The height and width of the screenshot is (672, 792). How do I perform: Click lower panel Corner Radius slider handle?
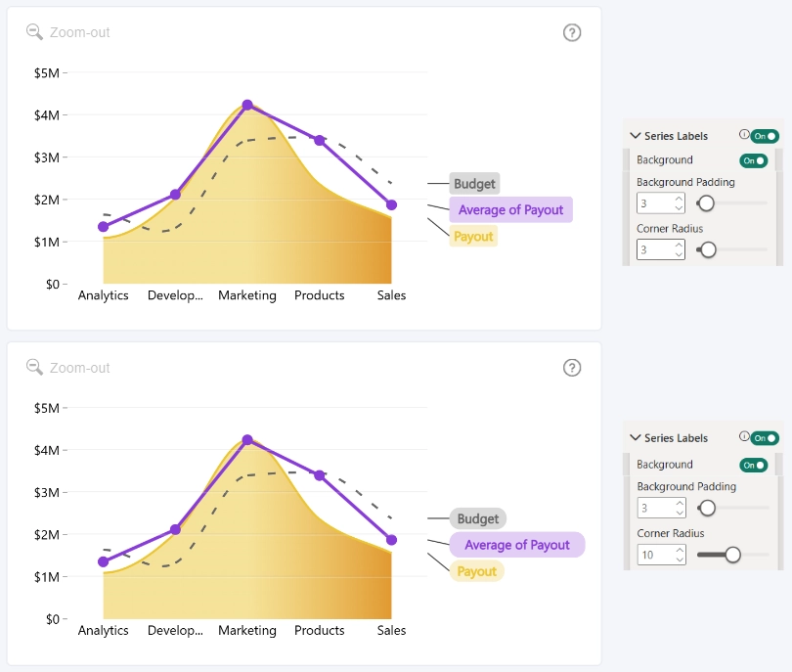click(x=733, y=555)
